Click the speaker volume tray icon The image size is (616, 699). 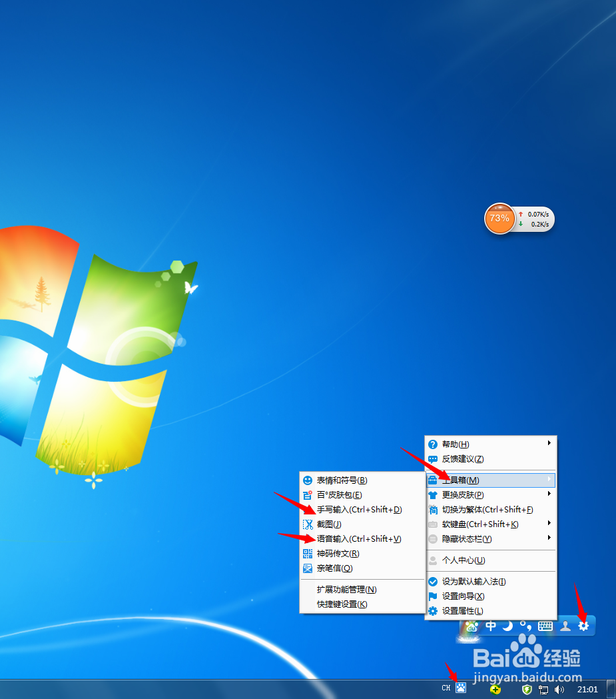click(x=559, y=690)
